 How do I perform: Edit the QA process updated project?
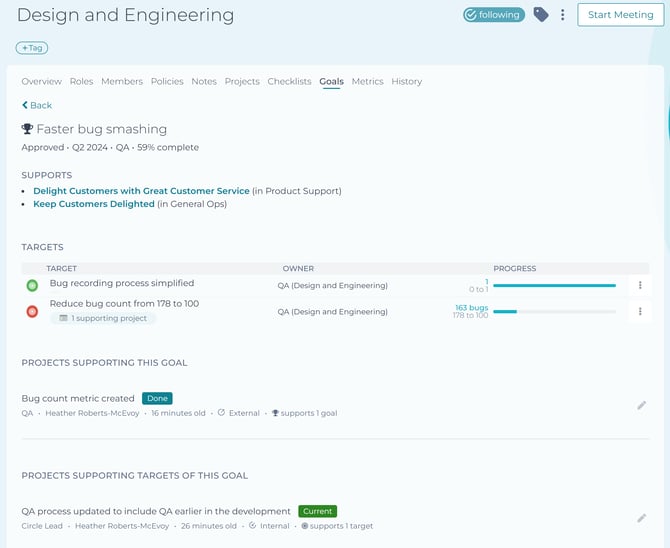(x=641, y=518)
